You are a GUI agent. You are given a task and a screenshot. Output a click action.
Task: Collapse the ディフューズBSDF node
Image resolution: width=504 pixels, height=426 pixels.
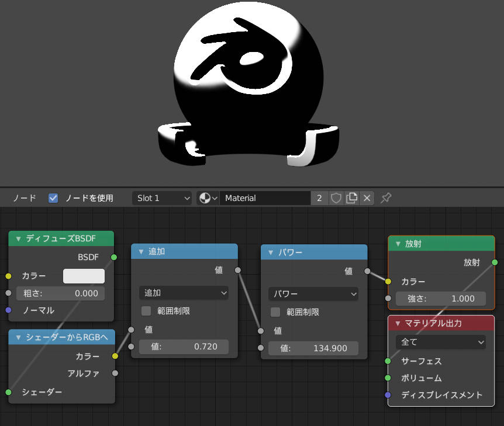pos(18,238)
